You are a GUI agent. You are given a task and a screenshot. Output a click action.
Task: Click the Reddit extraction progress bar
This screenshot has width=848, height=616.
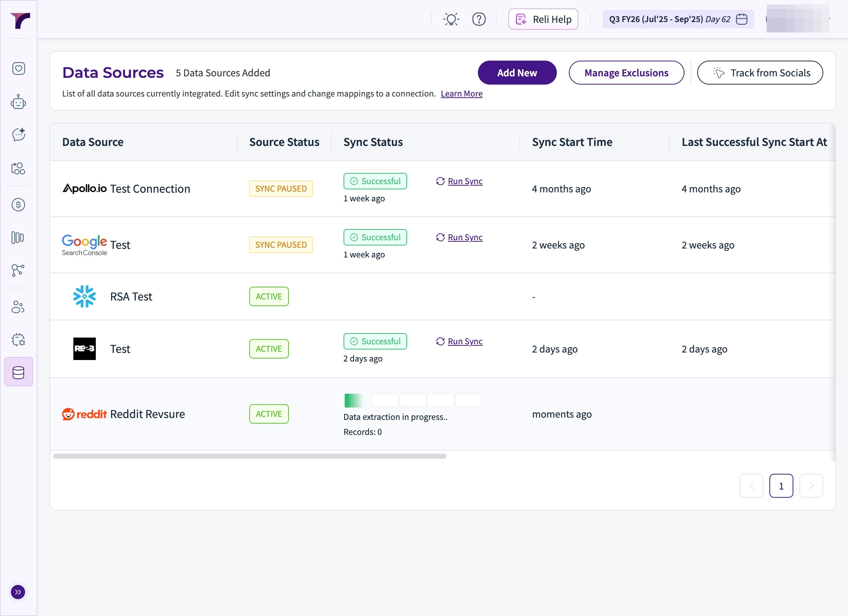click(412, 400)
